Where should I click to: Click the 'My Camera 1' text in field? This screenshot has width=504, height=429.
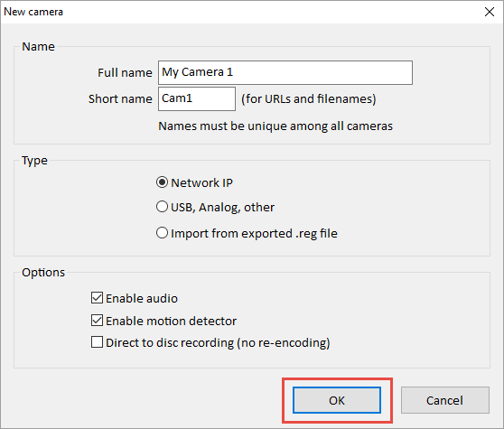[198, 72]
